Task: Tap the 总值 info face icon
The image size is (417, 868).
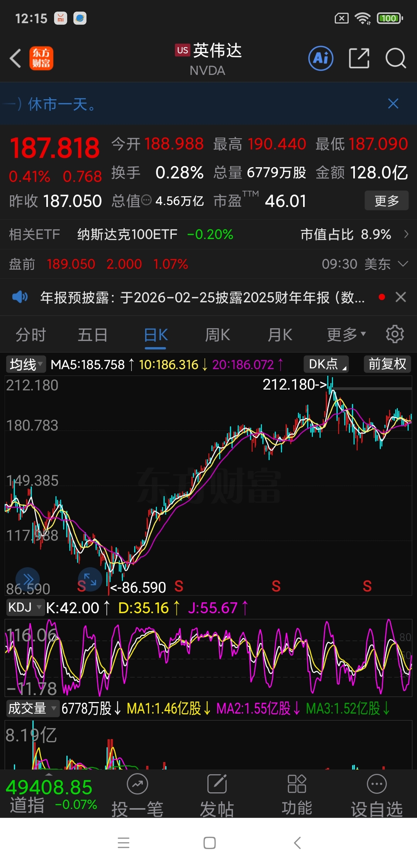Action: (146, 200)
